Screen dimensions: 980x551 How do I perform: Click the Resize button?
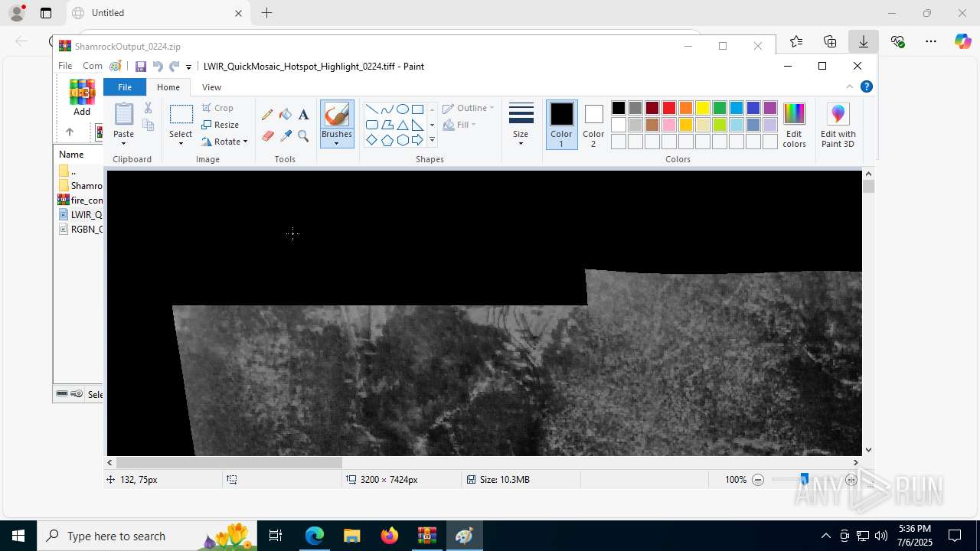click(x=220, y=125)
